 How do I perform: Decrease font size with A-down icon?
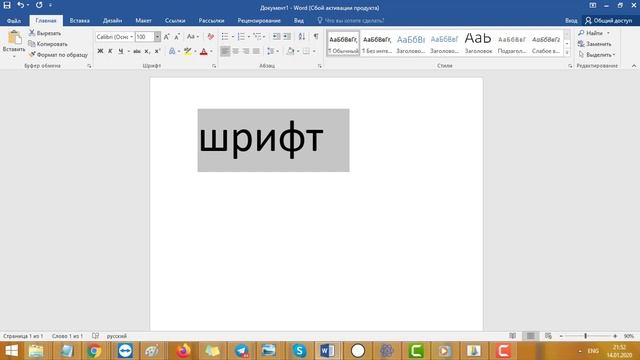pyautogui.click(x=177, y=37)
